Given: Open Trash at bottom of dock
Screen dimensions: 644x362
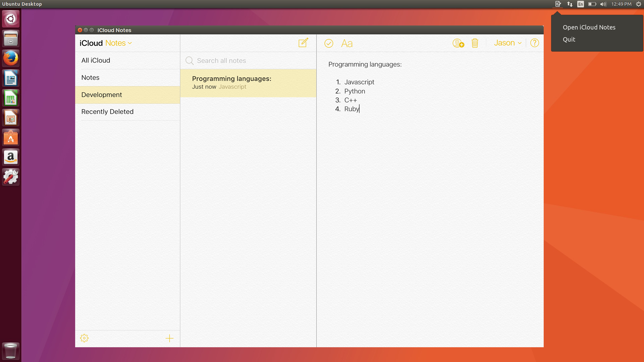Looking at the screenshot, I should point(11,351).
